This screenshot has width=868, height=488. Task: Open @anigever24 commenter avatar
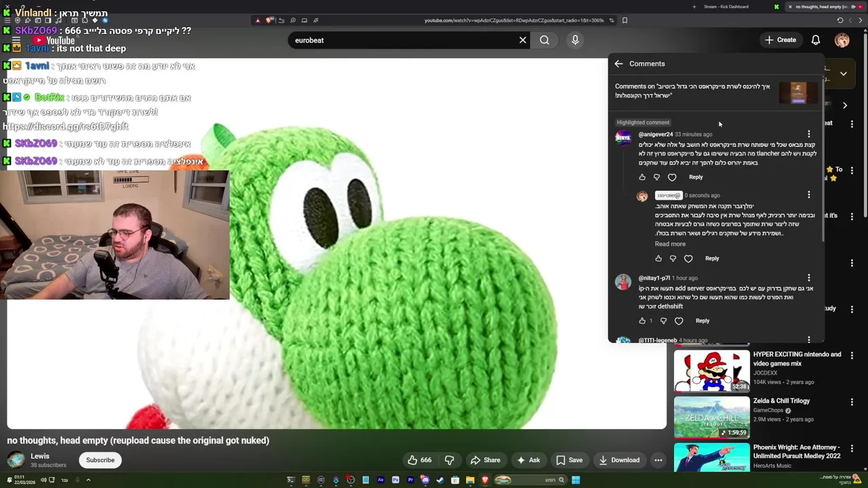pyautogui.click(x=623, y=138)
